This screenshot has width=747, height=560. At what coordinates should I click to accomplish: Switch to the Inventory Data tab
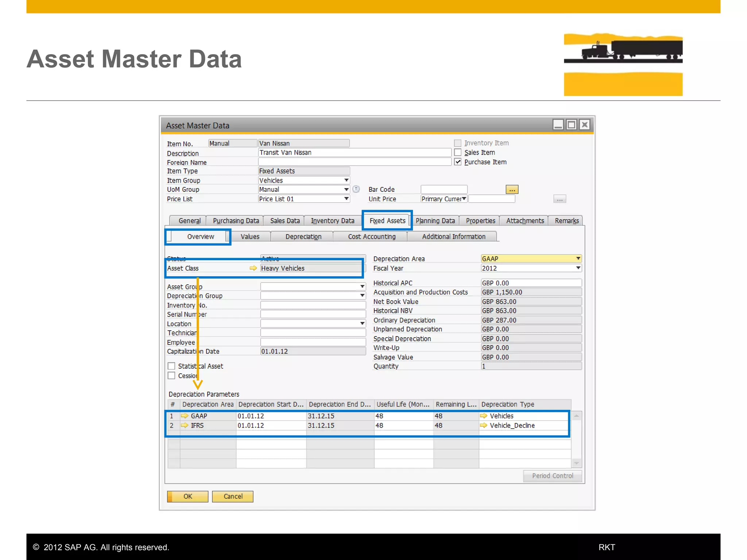[332, 221]
